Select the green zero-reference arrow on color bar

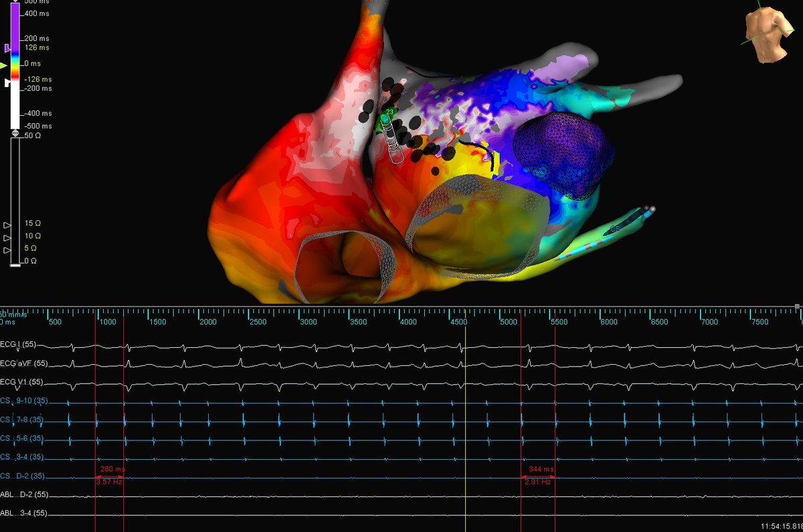(4, 66)
